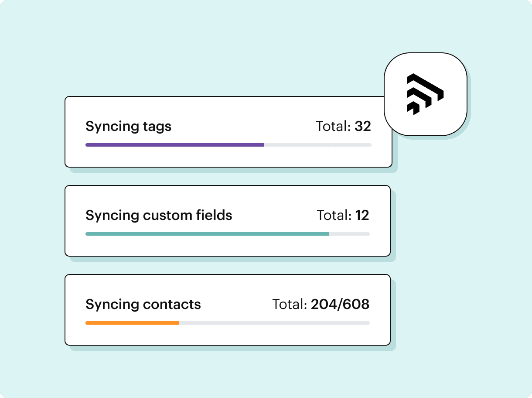Click the "Syncing tags" label
Screen dimensions: 532x398
[x=128, y=127]
